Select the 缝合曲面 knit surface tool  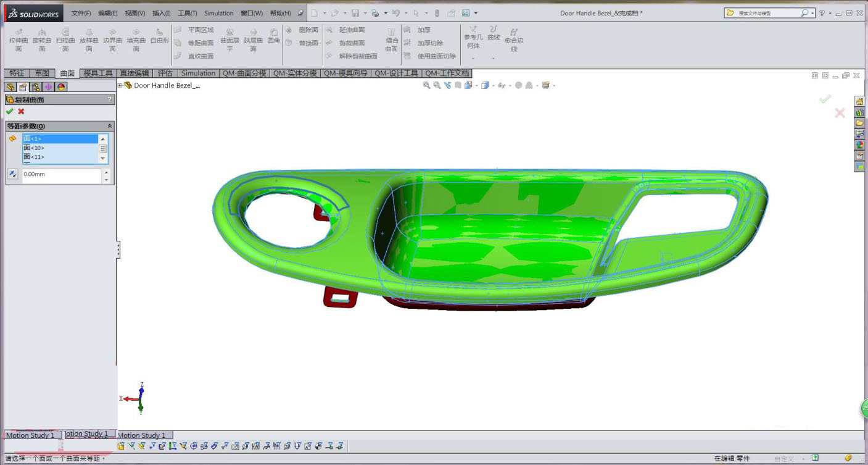coord(391,40)
